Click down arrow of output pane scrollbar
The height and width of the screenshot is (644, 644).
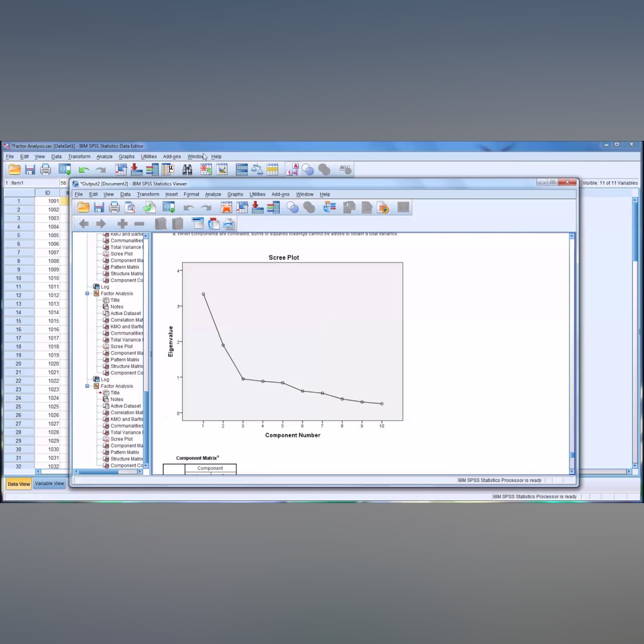[x=572, y=471]
